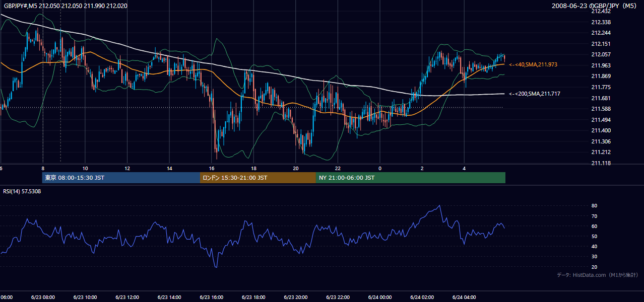Click the price axis value 211.588
Screen dimensions: 644x302
[600, 109]
